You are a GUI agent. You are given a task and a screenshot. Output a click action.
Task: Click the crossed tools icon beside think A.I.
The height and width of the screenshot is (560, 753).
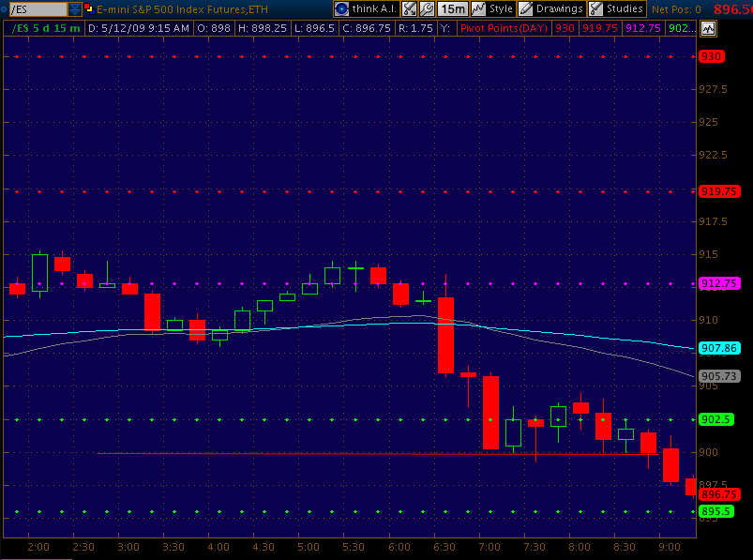coord(409,8)
